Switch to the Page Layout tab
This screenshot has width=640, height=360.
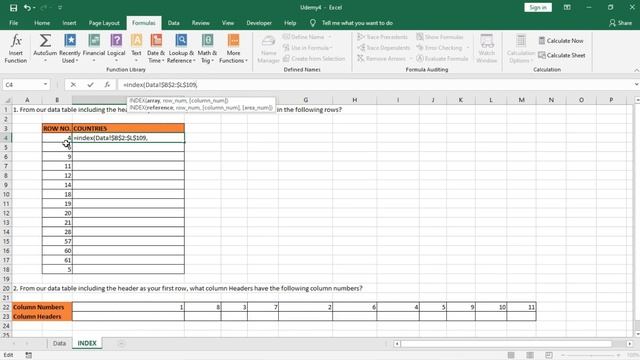pos(104,23)
